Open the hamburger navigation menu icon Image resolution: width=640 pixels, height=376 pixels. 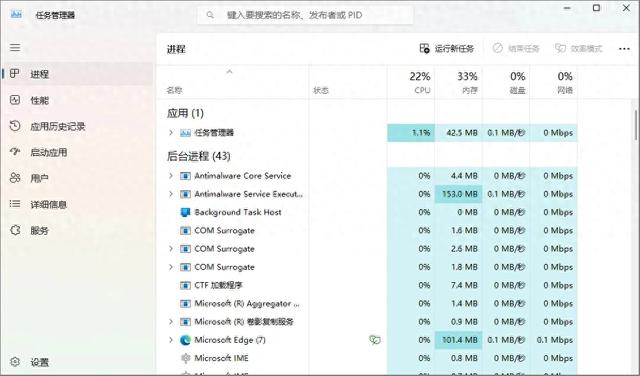pos(15,47)
